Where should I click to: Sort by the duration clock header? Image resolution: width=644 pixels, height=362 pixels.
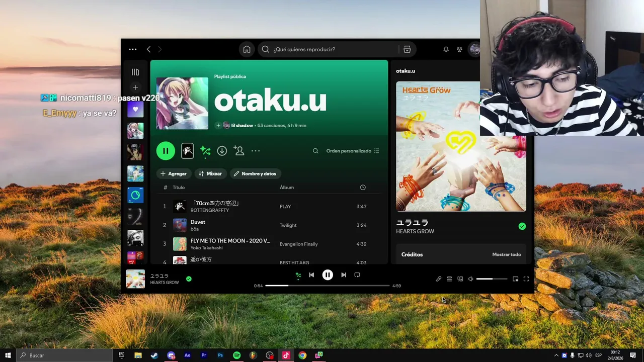pyautogui.click(x=363, y=188)
